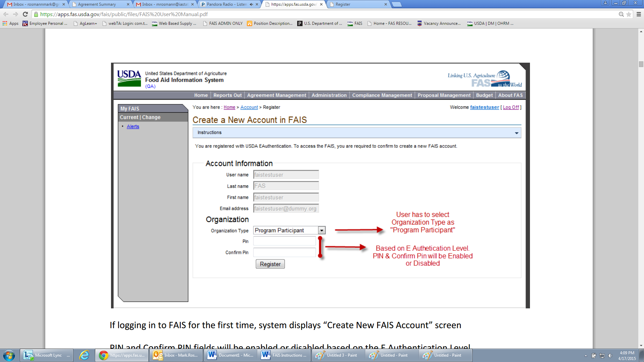Open the Vacancy Announce bookmark
Viewport: 644px width, 362px height.
439,23
